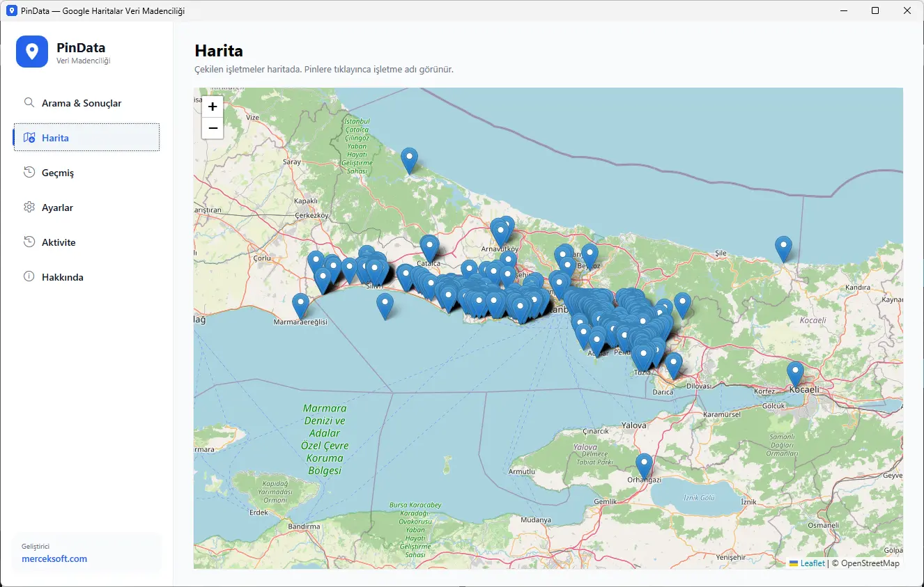Click the map pin on Kocaeli
This screenshot has width=924, height=587.
(795, 375)
